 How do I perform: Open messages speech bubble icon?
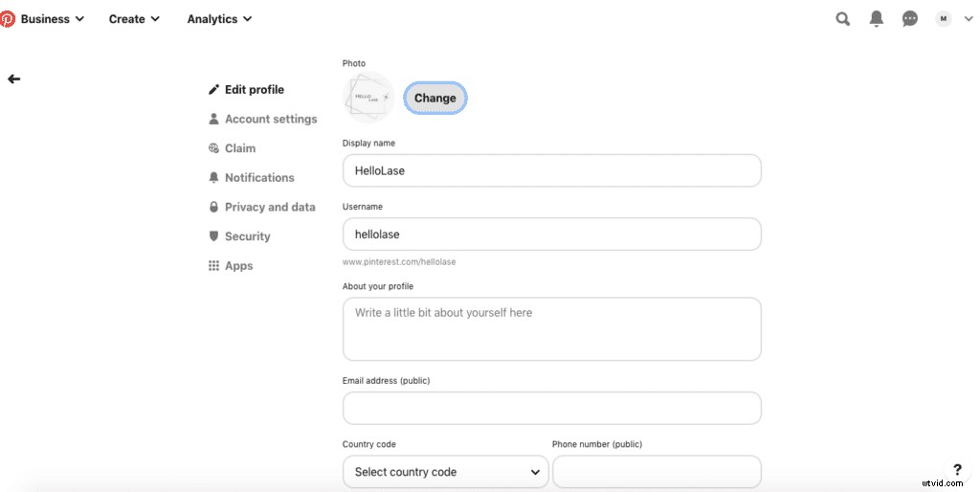(x=910, y=18)
